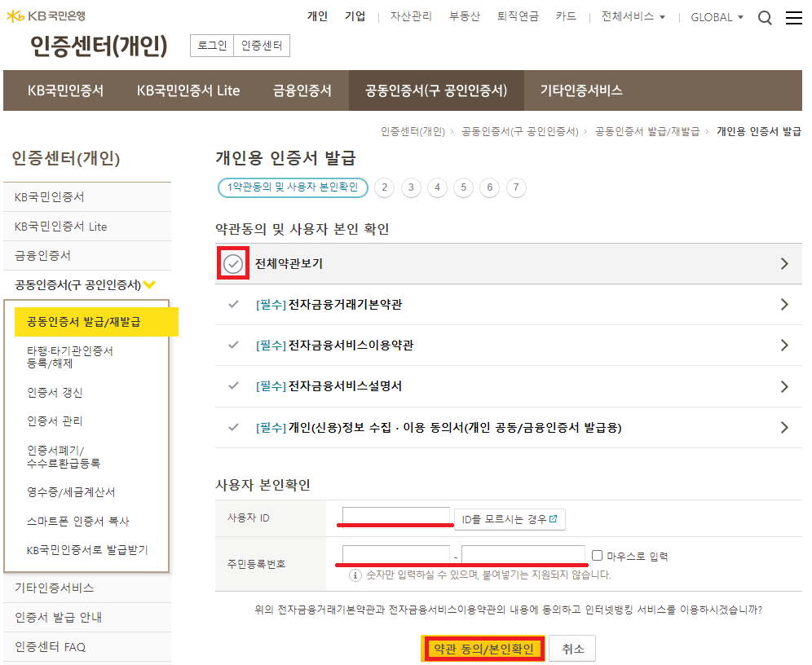
Task: Open external link icon on ID를 모르시는 경우
Action: click(553, 518)
